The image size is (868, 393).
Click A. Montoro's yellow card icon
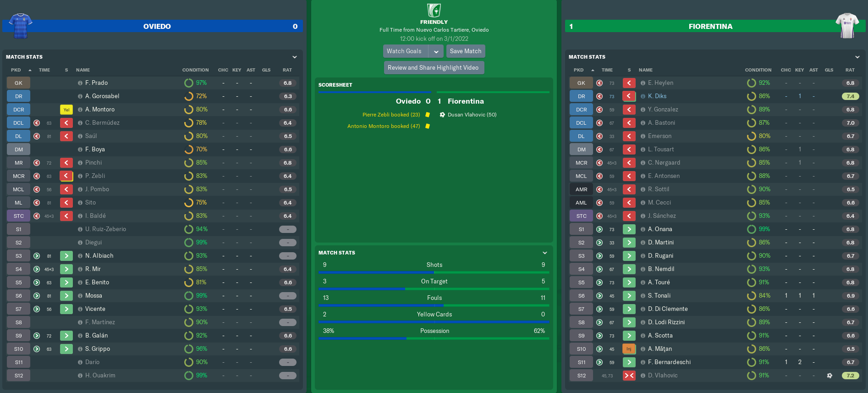(x=66, y=110)
